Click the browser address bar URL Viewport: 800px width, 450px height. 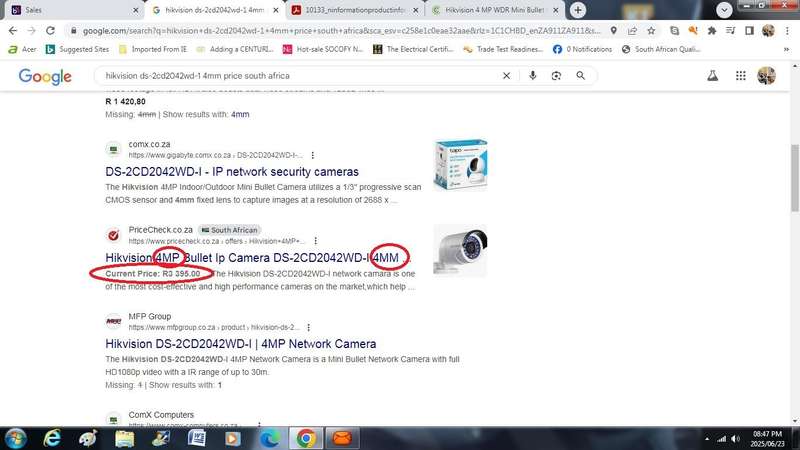[342, 31]
